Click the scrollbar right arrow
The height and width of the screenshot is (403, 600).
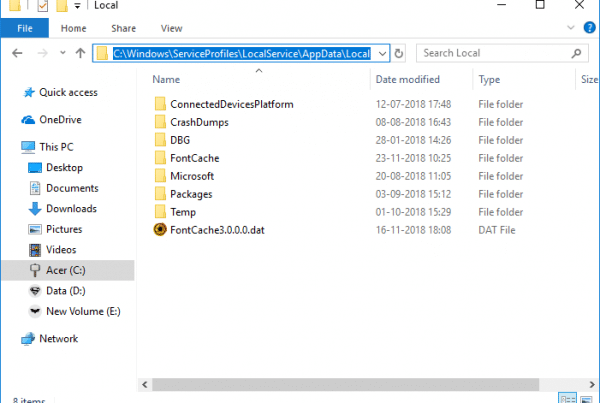[592, 385]
